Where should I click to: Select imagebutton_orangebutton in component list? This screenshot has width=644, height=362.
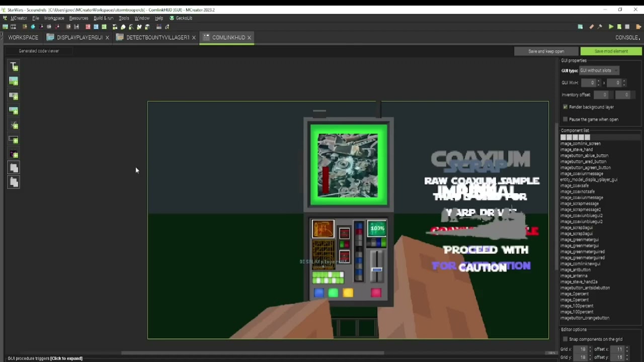(585, 318)
